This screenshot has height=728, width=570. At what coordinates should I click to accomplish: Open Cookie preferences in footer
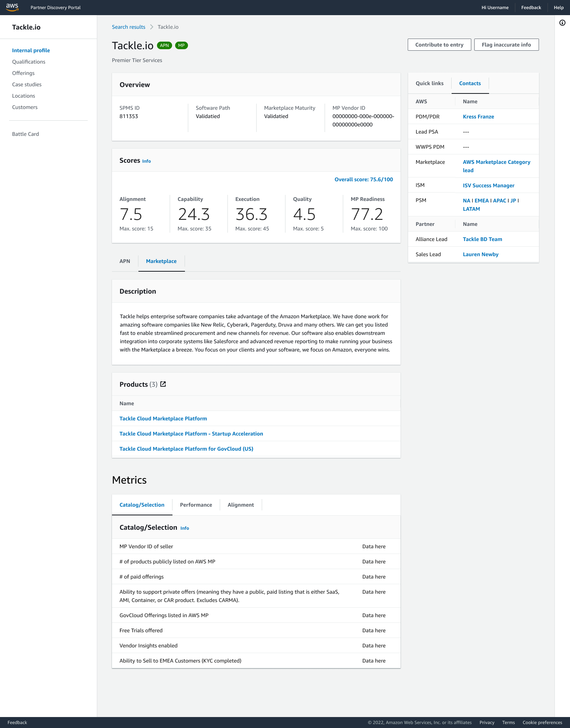542,722
